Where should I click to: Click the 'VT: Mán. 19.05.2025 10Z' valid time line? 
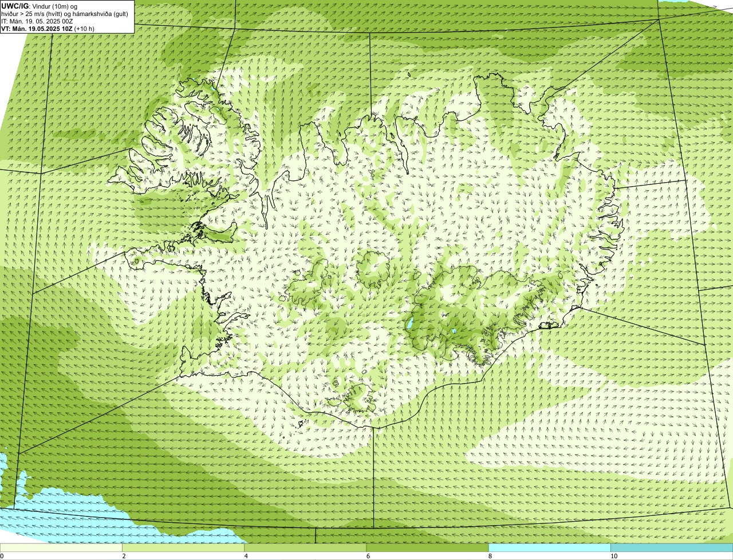(48, 28)
